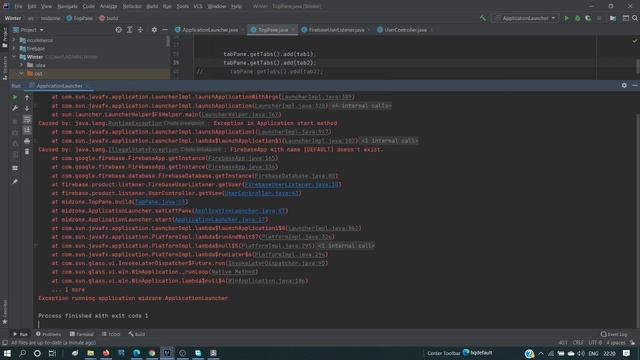Follow UserController.java stack trace link
This screenshot has width=640, height=360.
262,193
